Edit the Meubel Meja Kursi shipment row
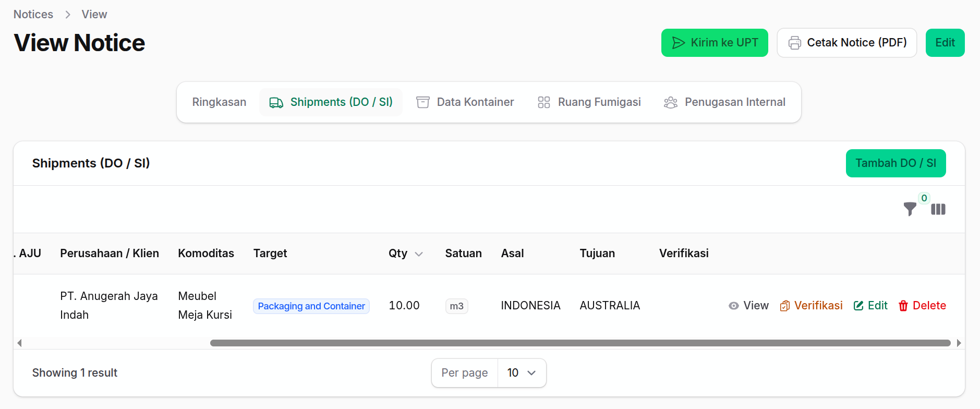The width and height of the screenshot is (980, 409). coord(870,306)
